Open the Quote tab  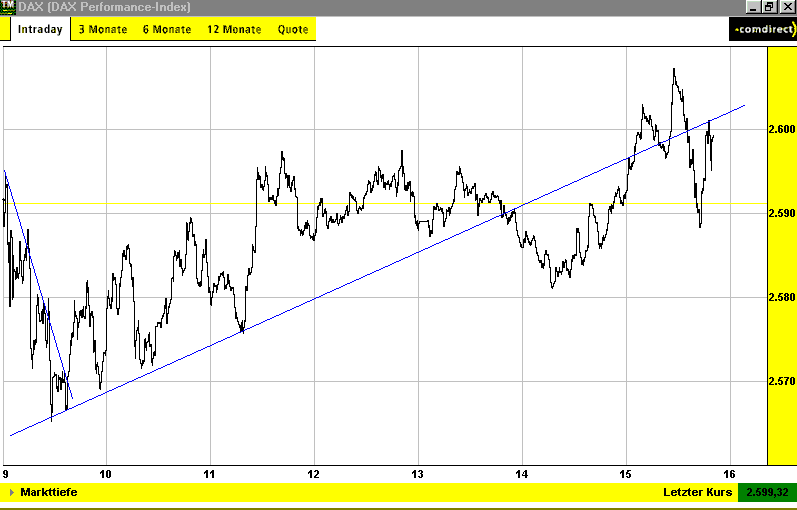click(293, 29)
